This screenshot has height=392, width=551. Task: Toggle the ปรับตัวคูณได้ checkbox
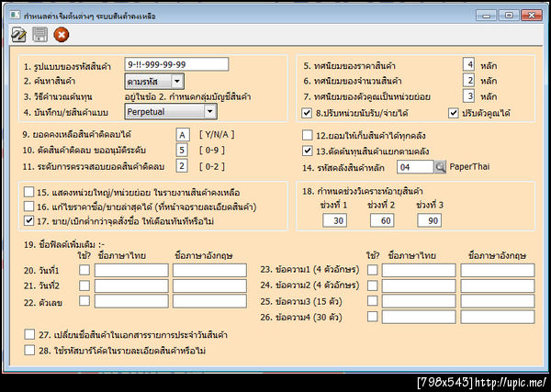click(454, 113)
